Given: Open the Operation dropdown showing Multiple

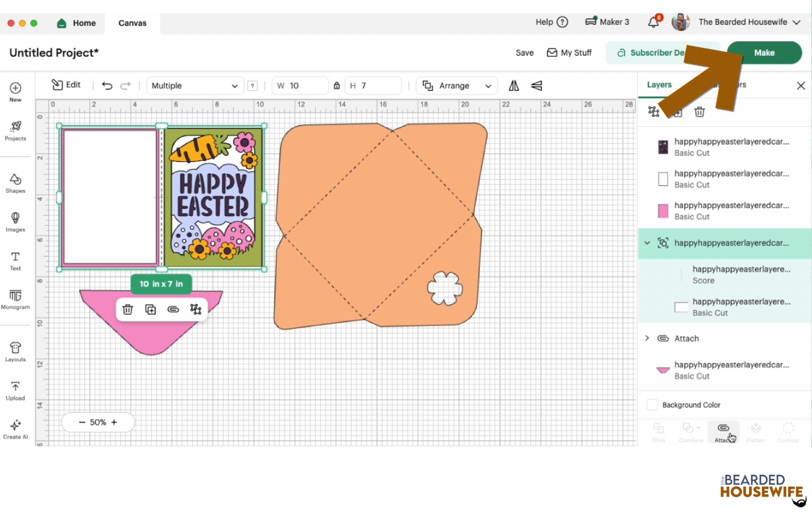Looking at the screenshot, I should pyautogui.click(x=195, y=86).
